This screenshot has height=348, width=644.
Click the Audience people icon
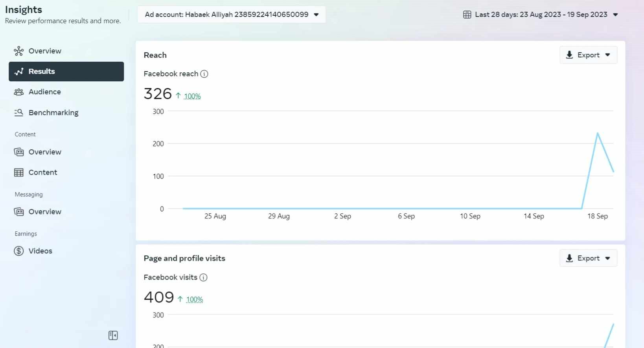pos(18,92)
